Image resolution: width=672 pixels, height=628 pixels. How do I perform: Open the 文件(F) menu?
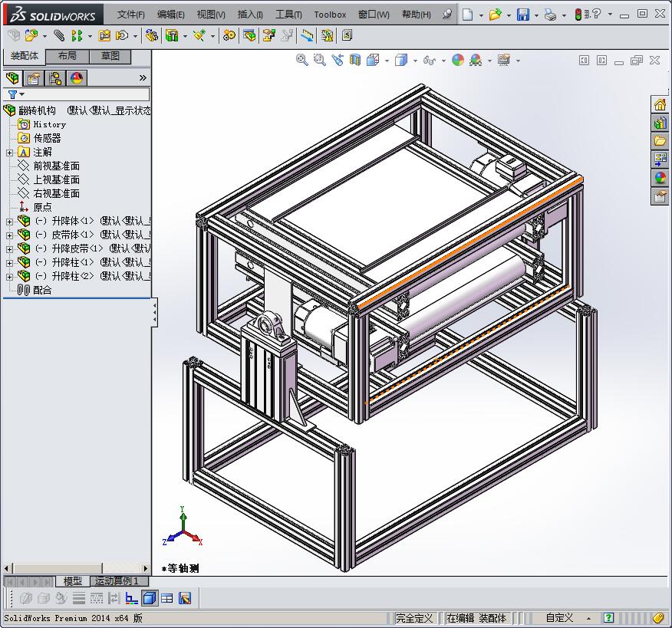click(x=130, y=15)
